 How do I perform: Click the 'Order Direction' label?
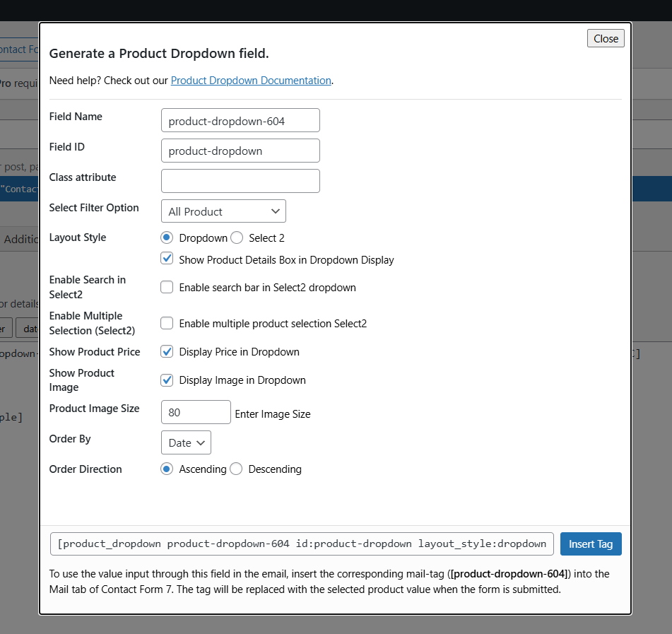[86, 469]
